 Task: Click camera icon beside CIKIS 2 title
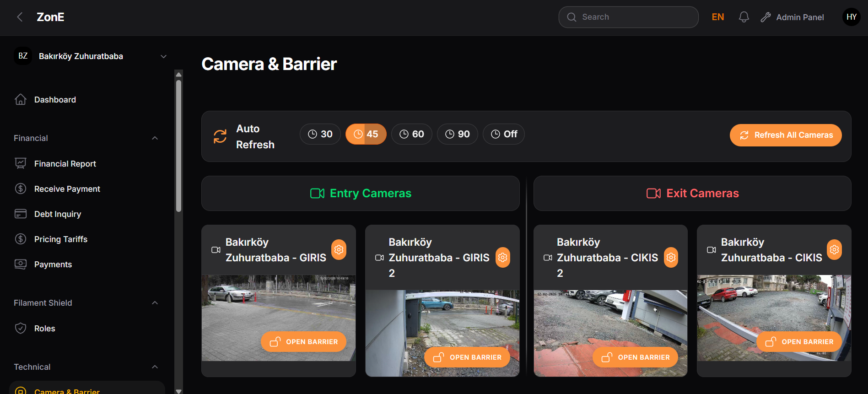(548, 258)
